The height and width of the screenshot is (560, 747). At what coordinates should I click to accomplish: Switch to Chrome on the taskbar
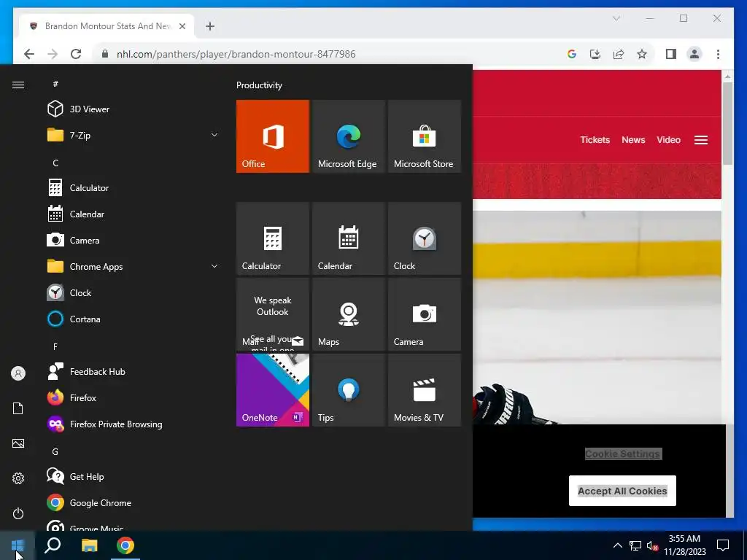point(125,545)
